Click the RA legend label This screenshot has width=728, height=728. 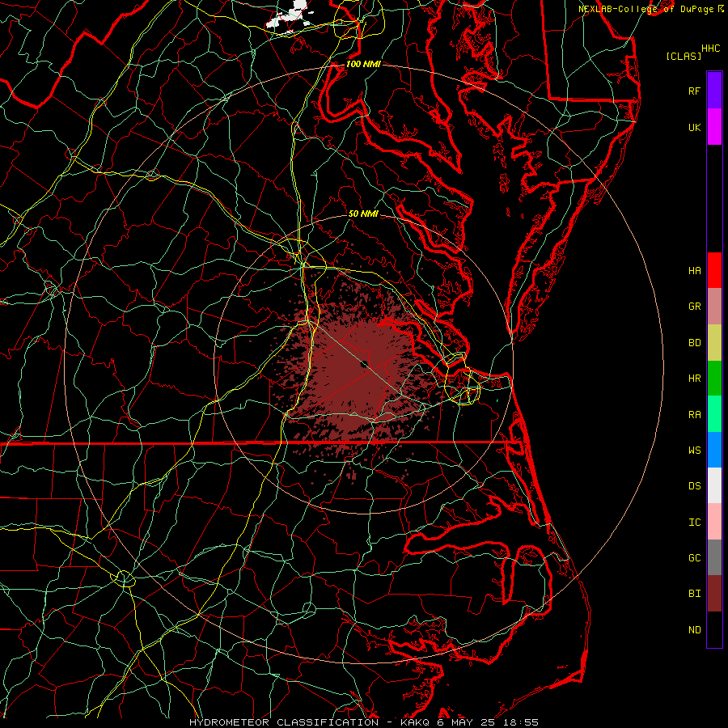[x=694, y=415]
